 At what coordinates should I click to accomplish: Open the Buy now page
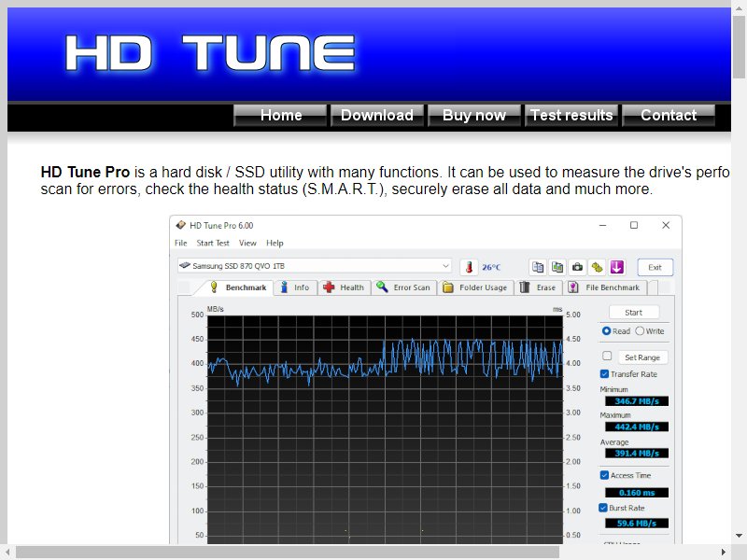tap(474, 115)
